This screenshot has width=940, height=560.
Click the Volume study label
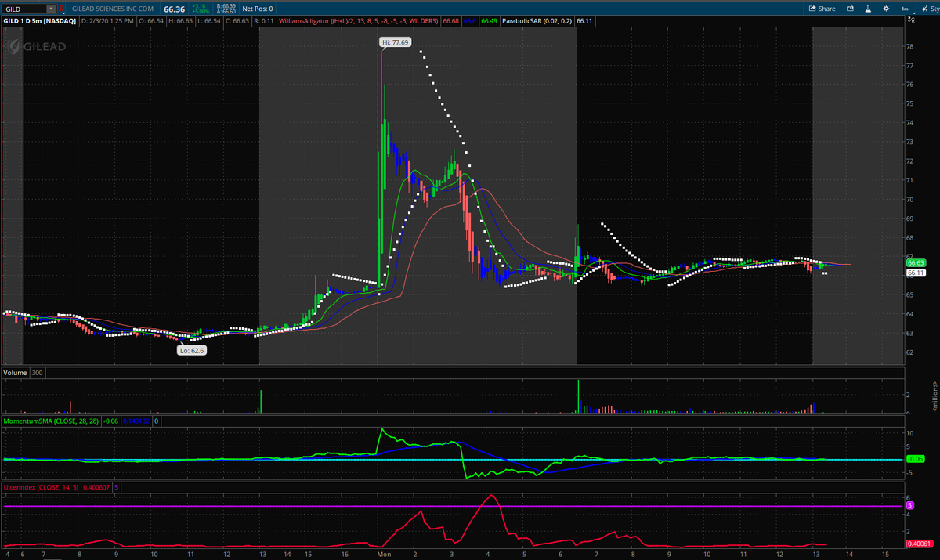[16, 373]
